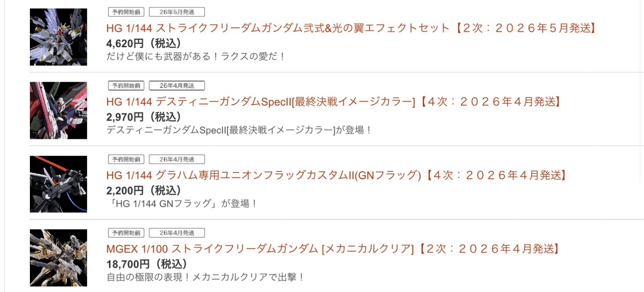This screenshot has width=644, height=292.
Task: Click the 予約開始前 tag above the GNフラッグ item
Action: tap(126, 159)
